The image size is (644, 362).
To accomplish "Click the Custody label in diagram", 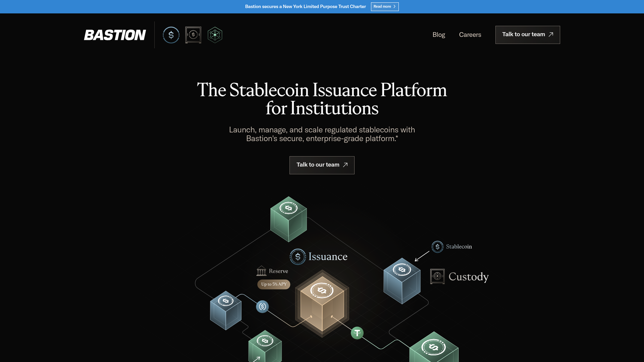I will pyautogui.click(x=469, y=277).
